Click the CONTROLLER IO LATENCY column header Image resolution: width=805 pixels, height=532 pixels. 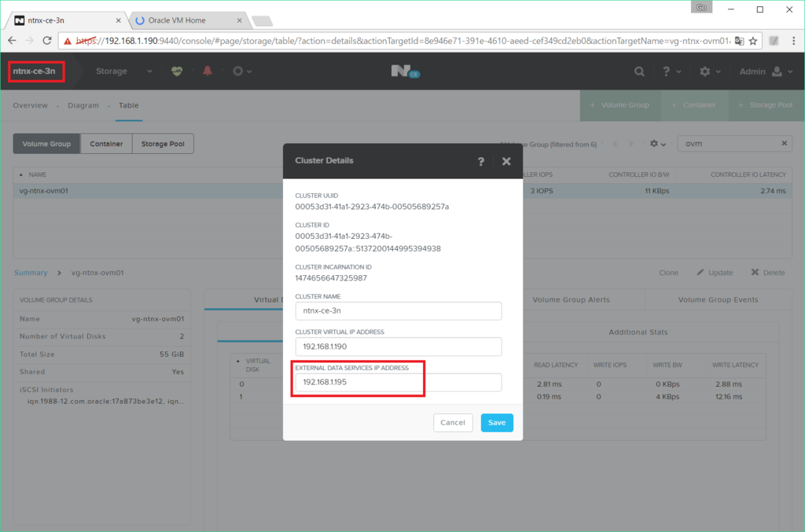[748, 175]
